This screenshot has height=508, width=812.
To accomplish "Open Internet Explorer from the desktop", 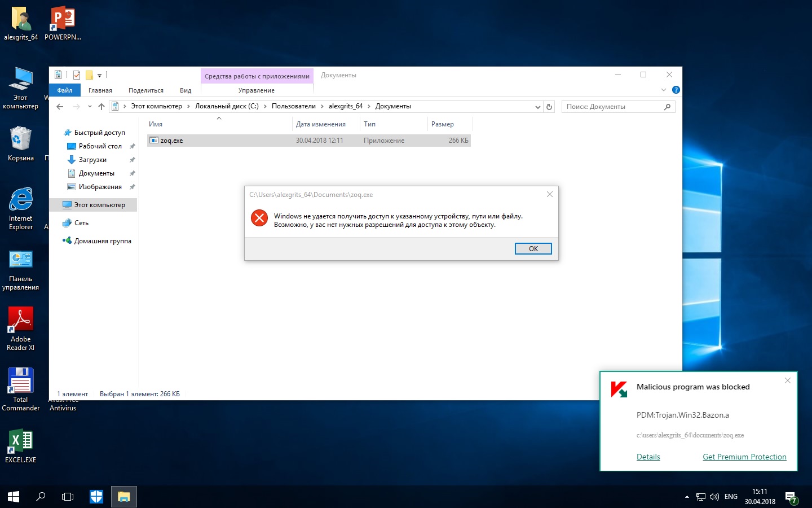I will click(x=21, y=209).
